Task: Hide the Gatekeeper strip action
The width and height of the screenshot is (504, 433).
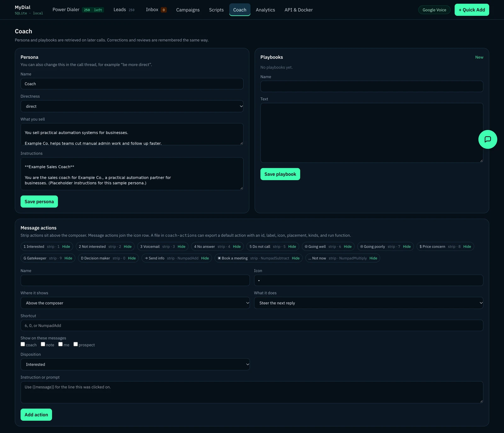Action: [x=68, y=258]
